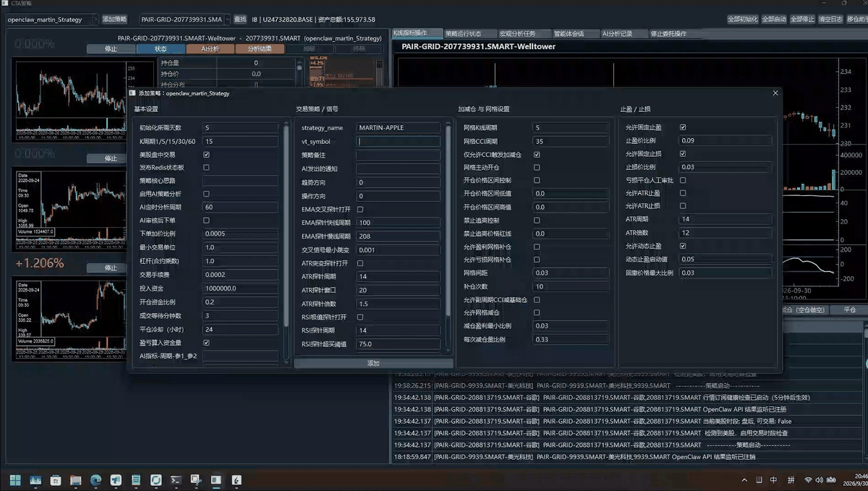Enable 允许ATR止盈 checkbox
The width and height of the screenshot is (868, 491).
tap(683, 193)
